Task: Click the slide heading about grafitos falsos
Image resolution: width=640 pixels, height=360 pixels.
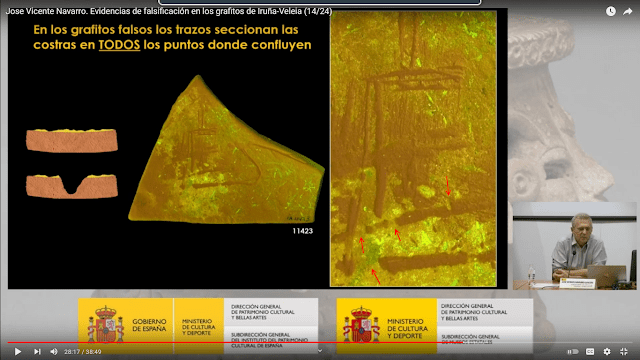Action: pos(172,37)
